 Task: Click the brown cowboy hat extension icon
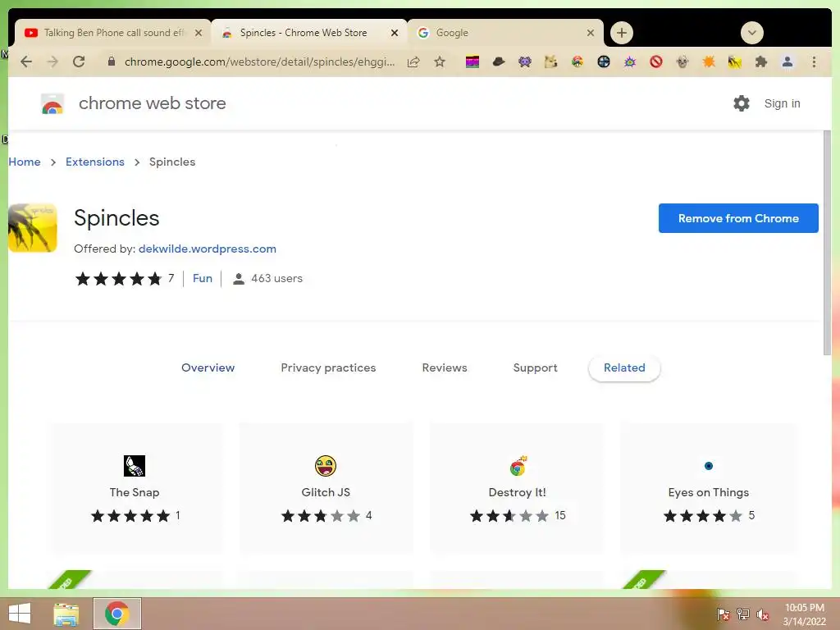click(x=498, y=62)
